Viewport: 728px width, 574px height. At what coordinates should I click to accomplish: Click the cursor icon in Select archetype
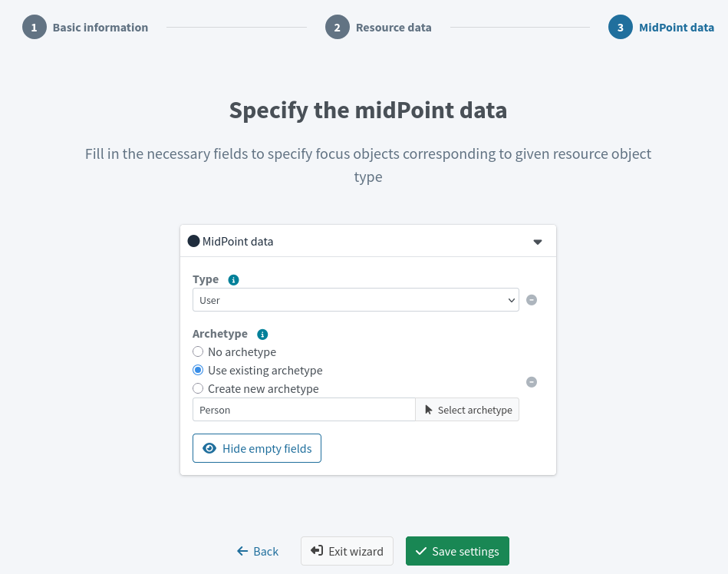427,409
